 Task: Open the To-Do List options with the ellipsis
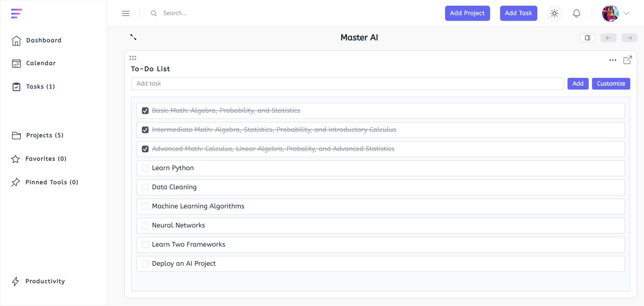tap(613, 60)
